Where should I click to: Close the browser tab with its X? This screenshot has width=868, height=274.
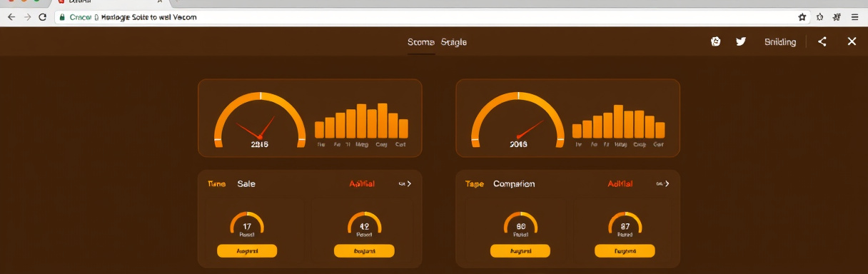click(x=160, y=2)
